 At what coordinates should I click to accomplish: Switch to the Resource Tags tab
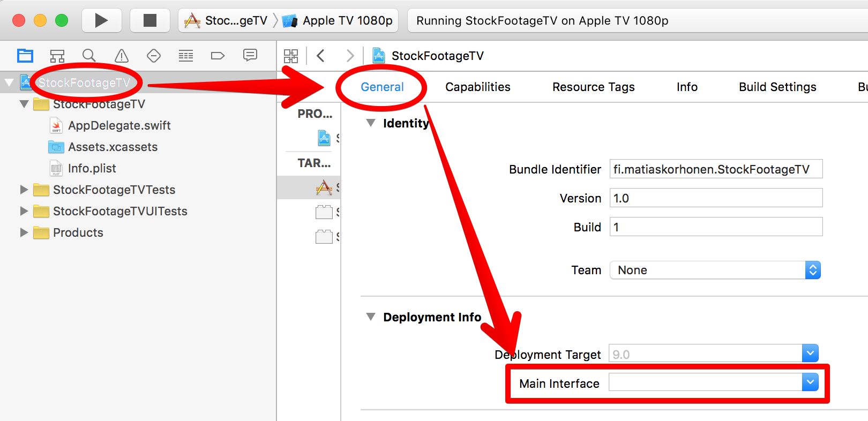[x=594, y=87]
